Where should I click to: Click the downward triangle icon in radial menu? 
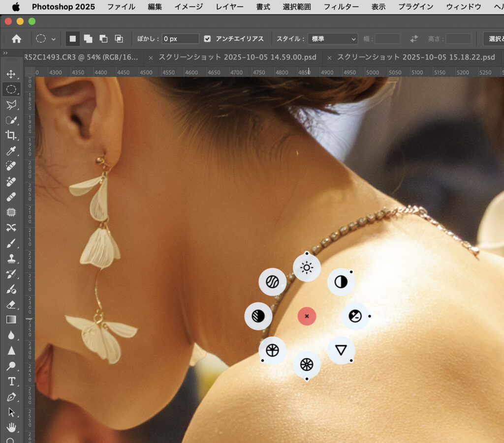click(341, 350)
